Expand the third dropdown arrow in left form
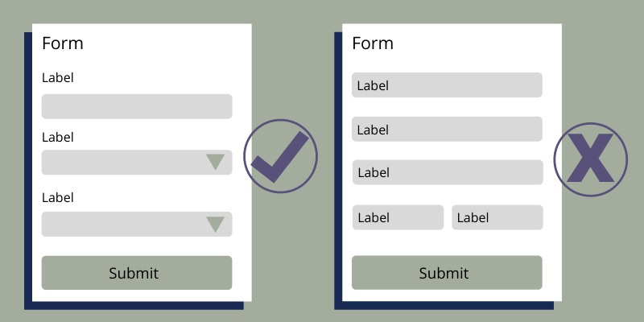 click(215, 225)
